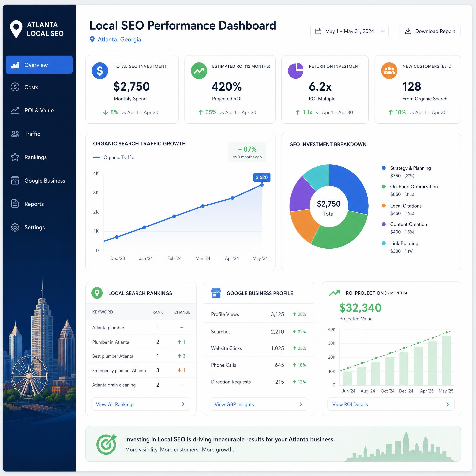Click the Link Building teal legend dot
The image size is (476, 476).
click(384, 243)
